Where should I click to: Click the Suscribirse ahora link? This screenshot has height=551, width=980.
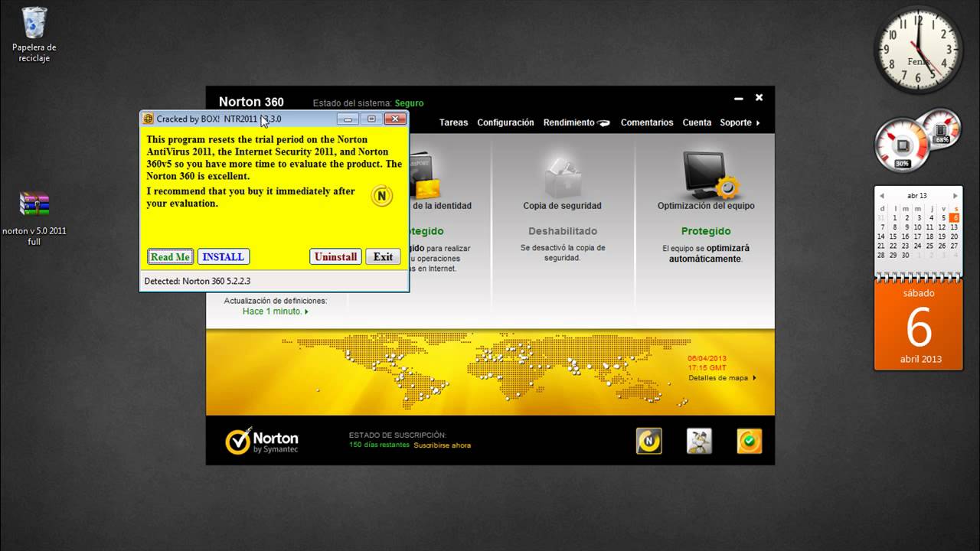pyautogui.click(x=443, y=445)
